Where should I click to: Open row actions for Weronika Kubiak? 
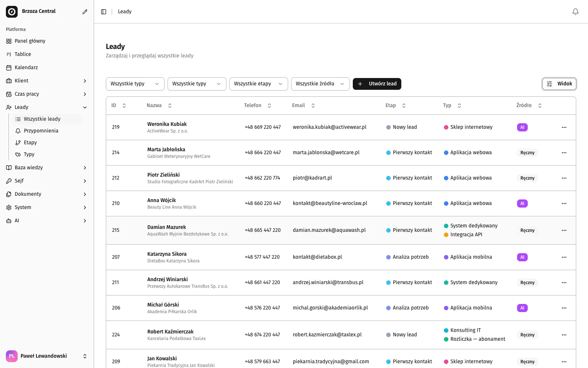[x=564, y=127]
